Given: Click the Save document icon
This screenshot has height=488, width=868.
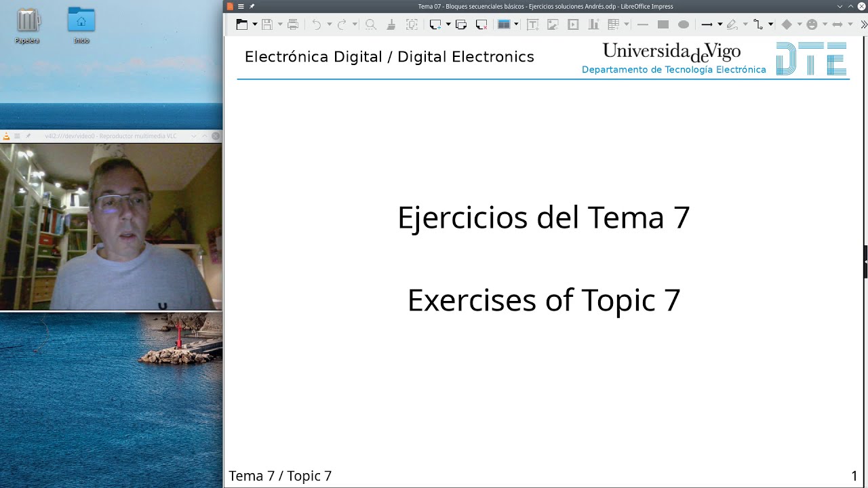Looking at the screenshot, I should pos(267,24).
